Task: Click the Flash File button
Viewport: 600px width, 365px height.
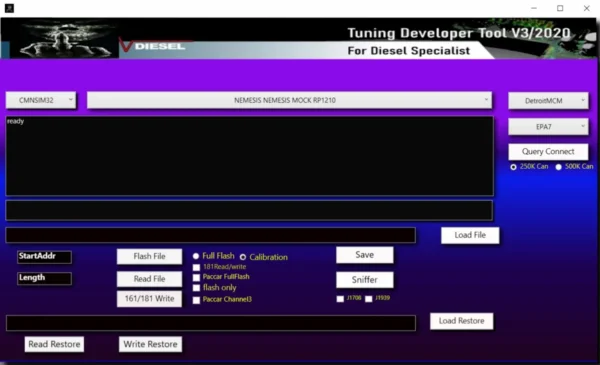Action: point(149,256)
